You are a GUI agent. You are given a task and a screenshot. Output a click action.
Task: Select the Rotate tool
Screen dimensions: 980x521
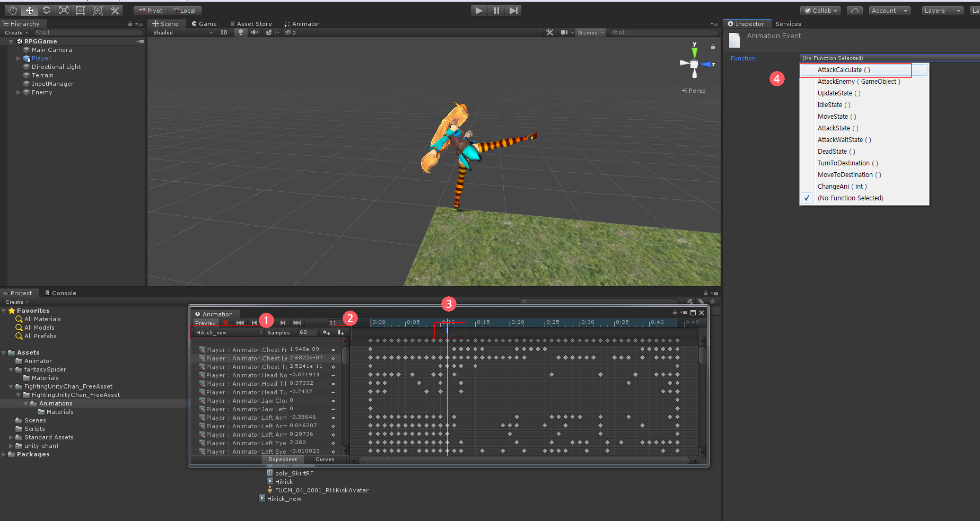click(47, 10)
